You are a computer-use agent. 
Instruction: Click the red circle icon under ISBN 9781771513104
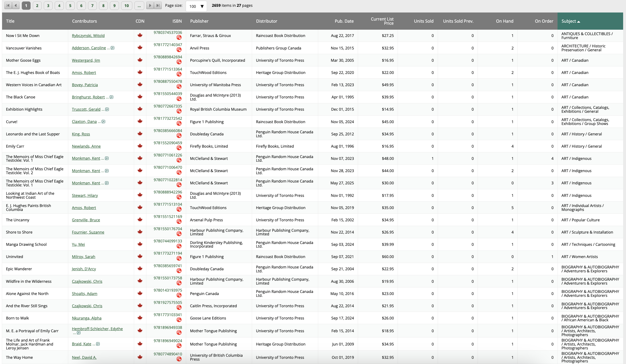[179, 209]
